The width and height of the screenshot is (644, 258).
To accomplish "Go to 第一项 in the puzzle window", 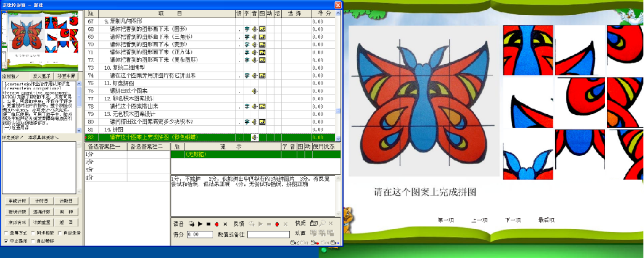I will click(446, 220).
